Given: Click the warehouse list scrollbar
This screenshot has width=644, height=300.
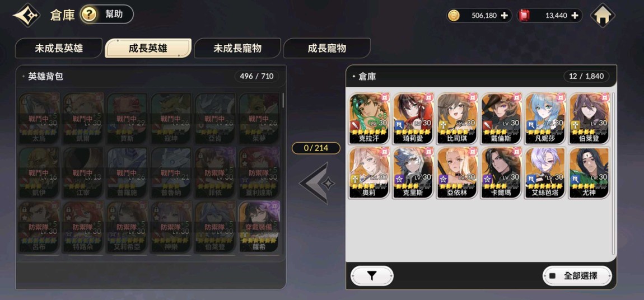Looking at the screenshot, I should click(x=614, y=173).
